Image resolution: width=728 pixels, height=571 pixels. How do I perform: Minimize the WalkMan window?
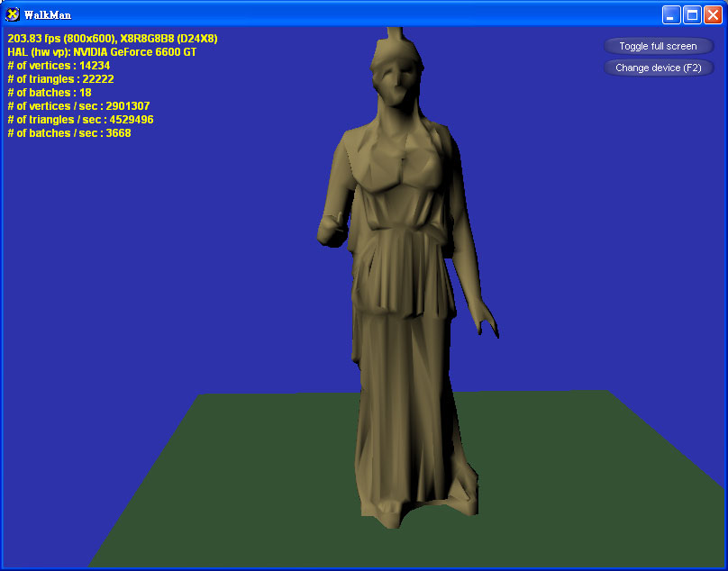click(671, 15)
